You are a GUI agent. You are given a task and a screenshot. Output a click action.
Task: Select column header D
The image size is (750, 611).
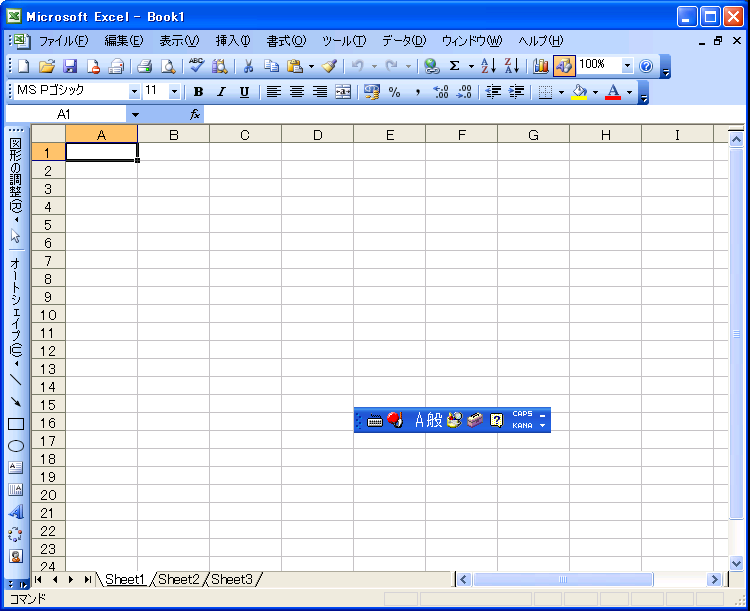tap(318, 135)
